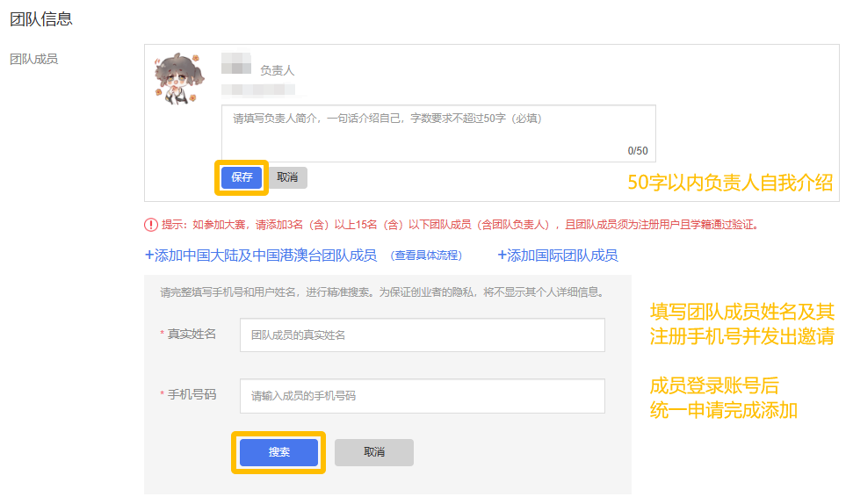This screenshot has width=853, height=504.
Task: Click the 负责人 role label
Action: click(x=277, y=70)
